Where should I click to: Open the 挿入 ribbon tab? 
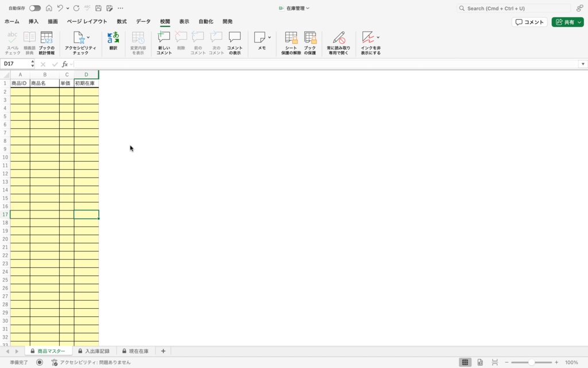coord(33,21)
